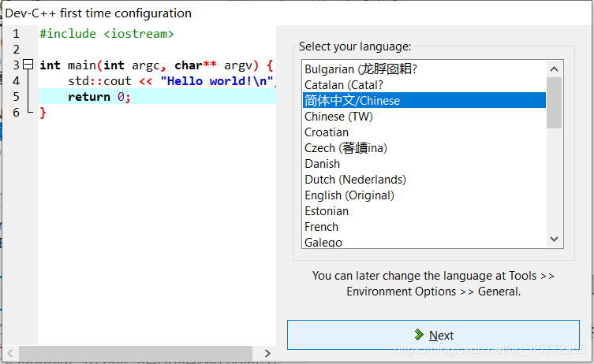Click the Next button
This screenshot has width=594, height=364.
(x=433, y=335)
